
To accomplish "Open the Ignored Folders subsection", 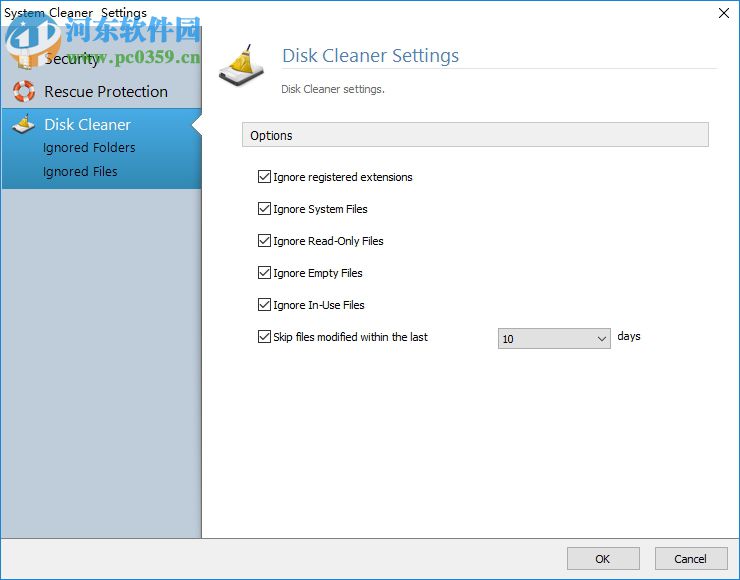I will (x=89, y=148).
